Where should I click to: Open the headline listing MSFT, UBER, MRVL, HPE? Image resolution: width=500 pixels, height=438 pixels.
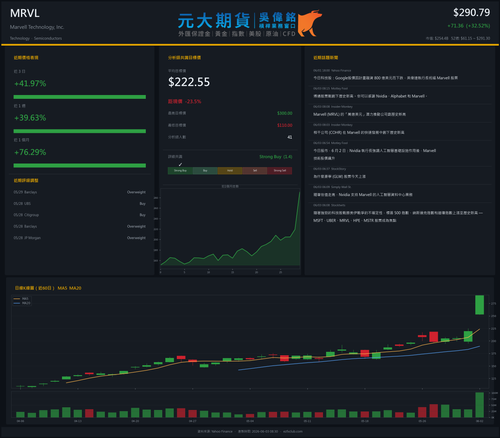[x=398, y=216]
